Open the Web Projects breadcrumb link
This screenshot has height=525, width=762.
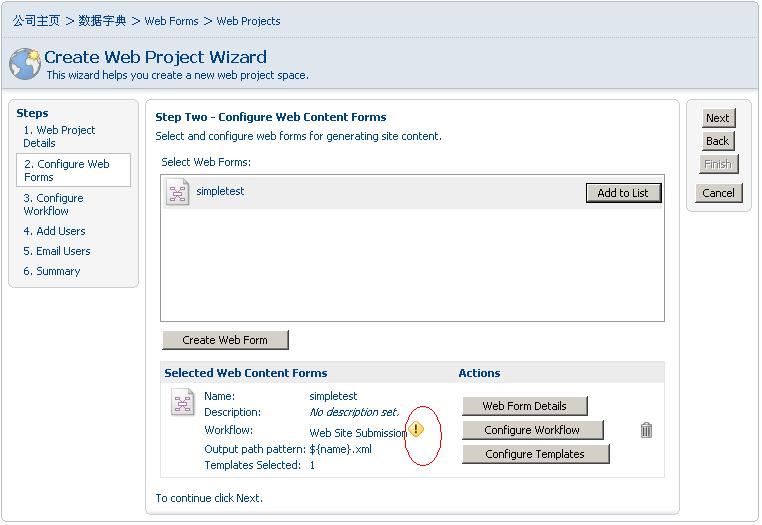[248, 21]
